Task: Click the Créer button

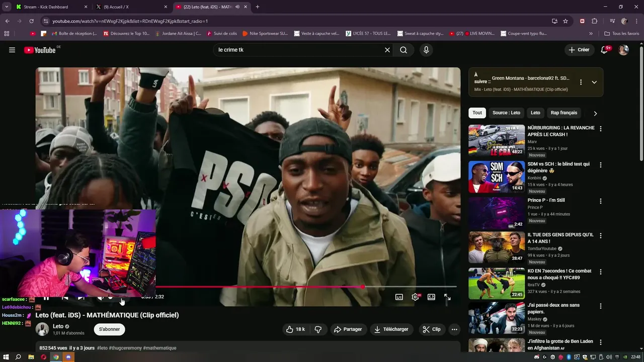Action: coord(579,50)
